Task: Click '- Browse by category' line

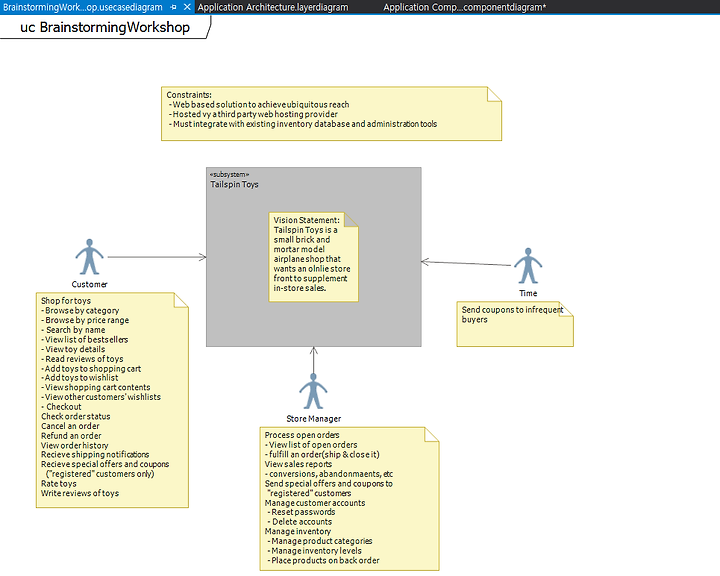Action: tap(80, 311)
